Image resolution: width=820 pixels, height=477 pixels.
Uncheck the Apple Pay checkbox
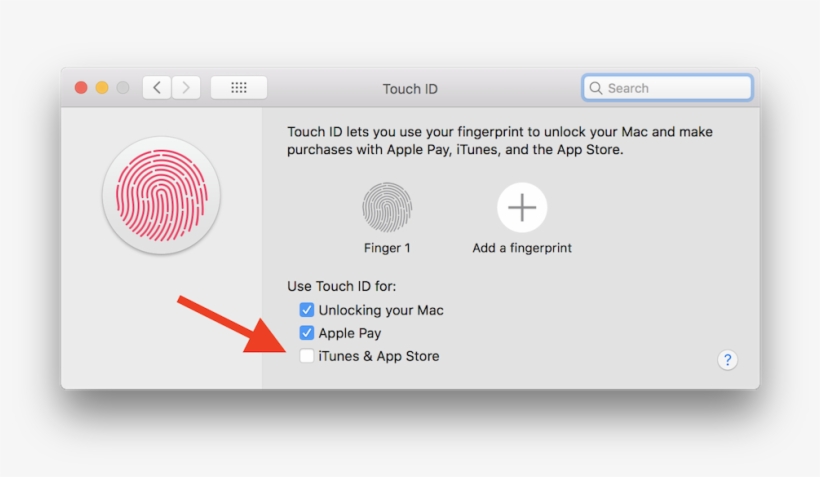[x=306, y=333]
